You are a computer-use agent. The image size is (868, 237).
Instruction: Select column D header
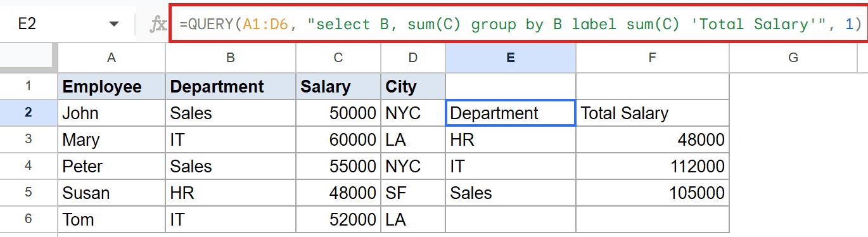[413, 58]
